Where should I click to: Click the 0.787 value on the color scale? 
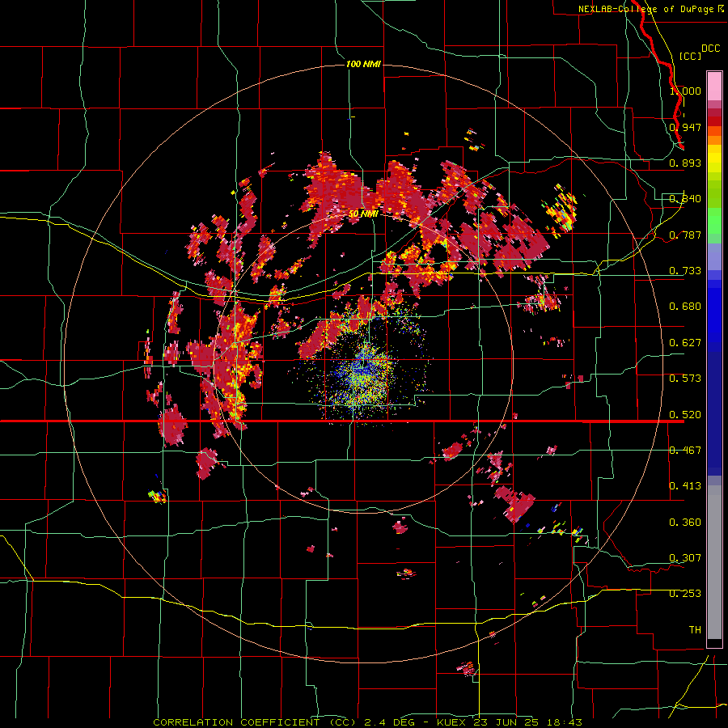(685, 235)
